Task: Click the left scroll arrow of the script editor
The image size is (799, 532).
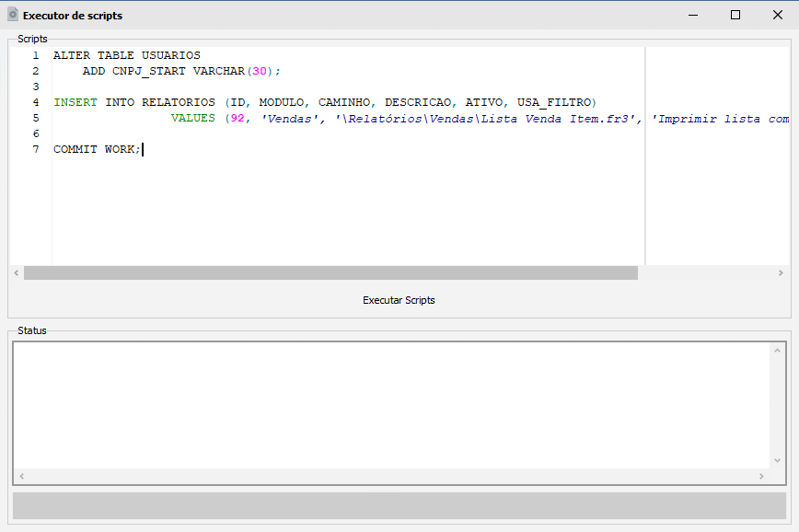Action: click(16, 273)
